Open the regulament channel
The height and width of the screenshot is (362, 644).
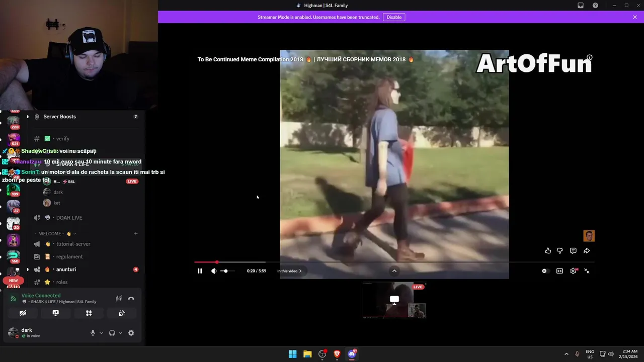coord(86,256)
